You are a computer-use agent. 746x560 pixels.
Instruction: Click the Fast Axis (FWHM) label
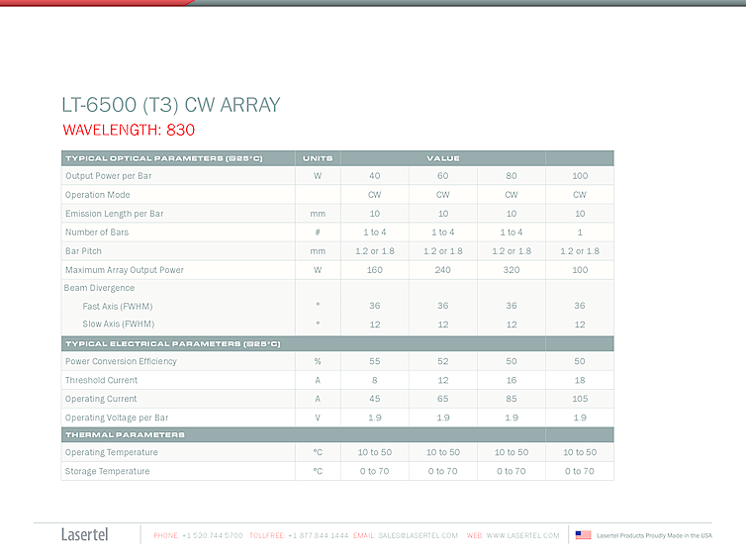(x=118, y=307)
